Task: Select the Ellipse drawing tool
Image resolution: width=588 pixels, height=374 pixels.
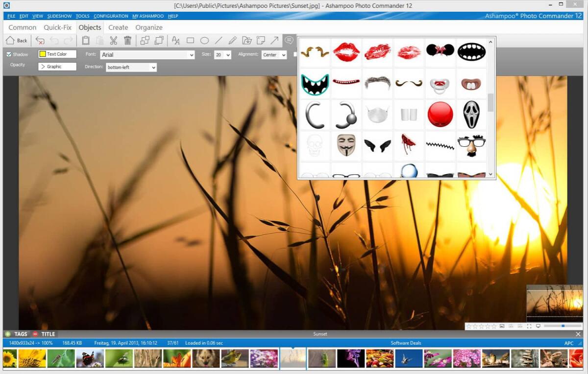Action: 204,41
